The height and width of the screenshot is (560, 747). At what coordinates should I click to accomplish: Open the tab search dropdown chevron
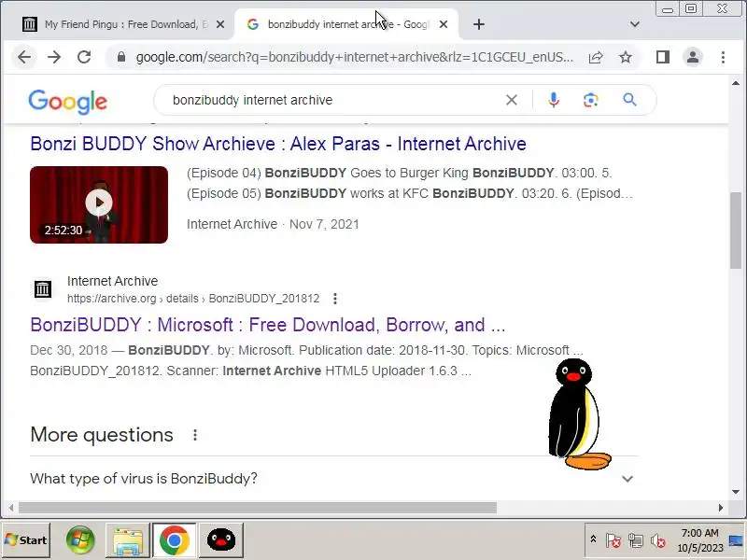coord(634,24)
